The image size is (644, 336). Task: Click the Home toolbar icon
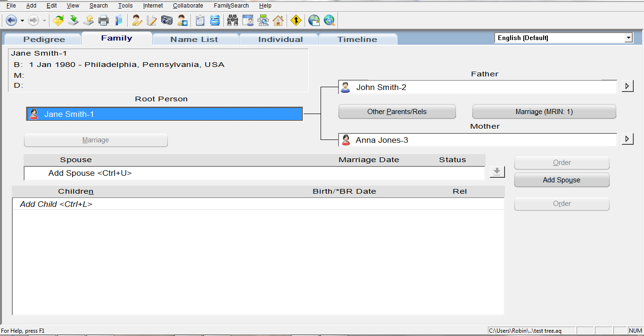coord(278,20)
